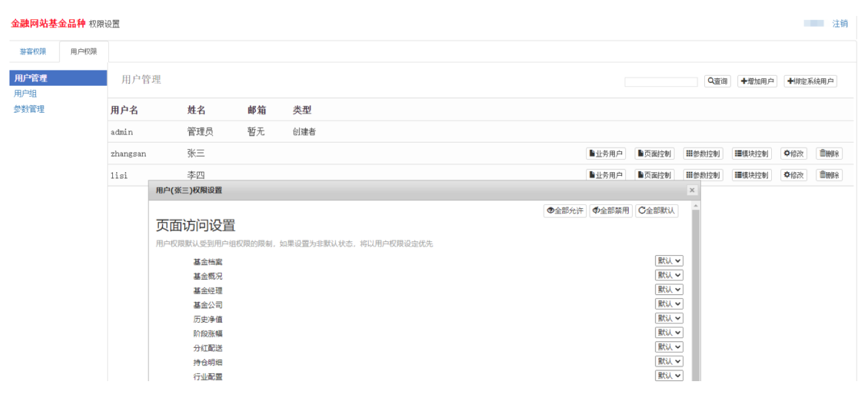Click the 增加用户 add user button
The image size is (868, 396).
(x=757, y=81)
